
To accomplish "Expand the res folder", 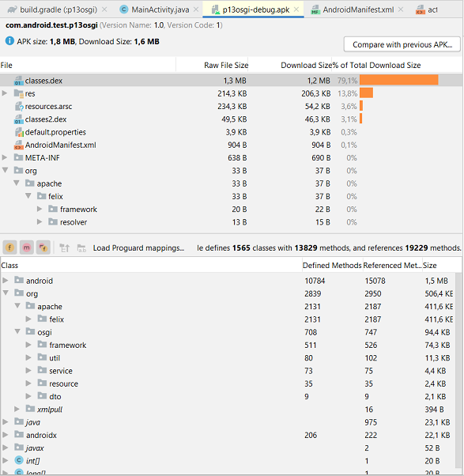I will (5, 93).
